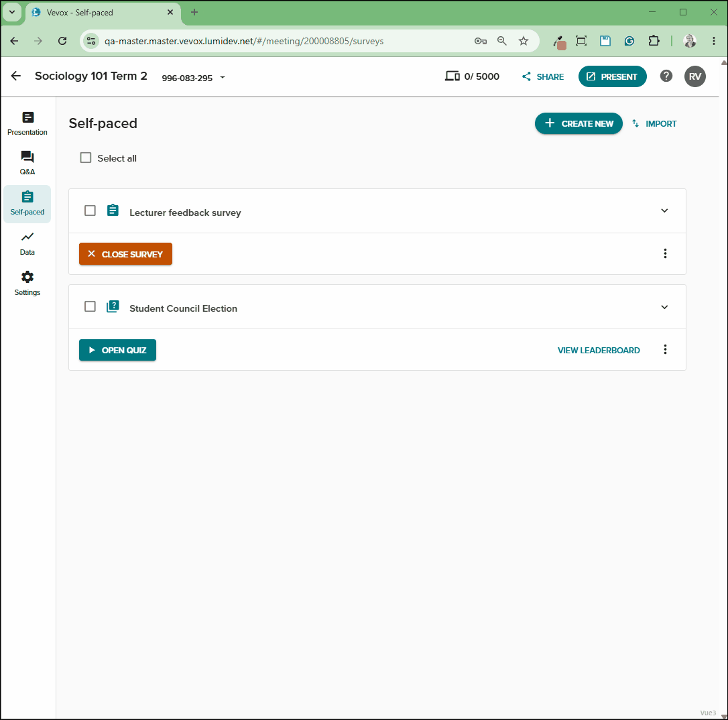
Task: Click the connected devices icon near 0/ 5000
Action: coord(452,76)
